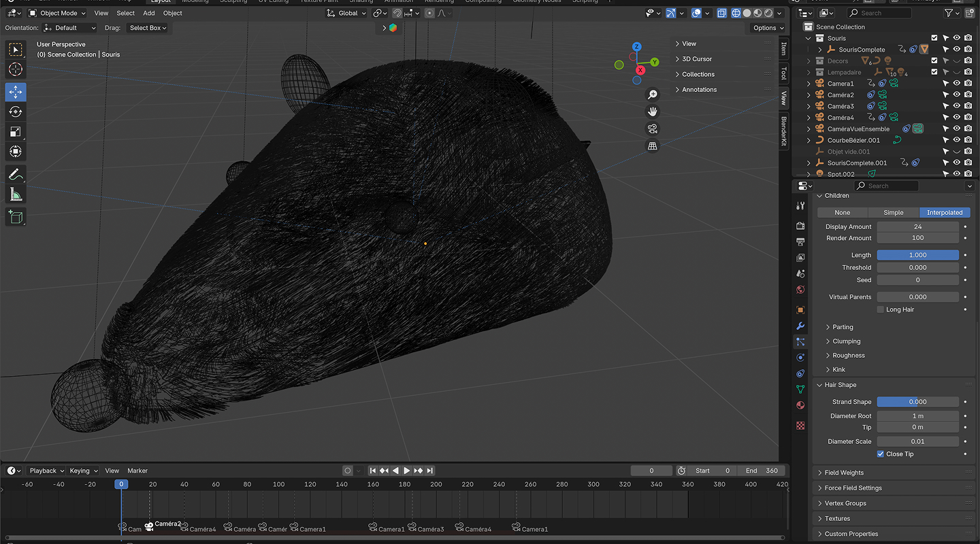Pick the Measure tool
Screen dimensions: 980x544
[16, 195]
